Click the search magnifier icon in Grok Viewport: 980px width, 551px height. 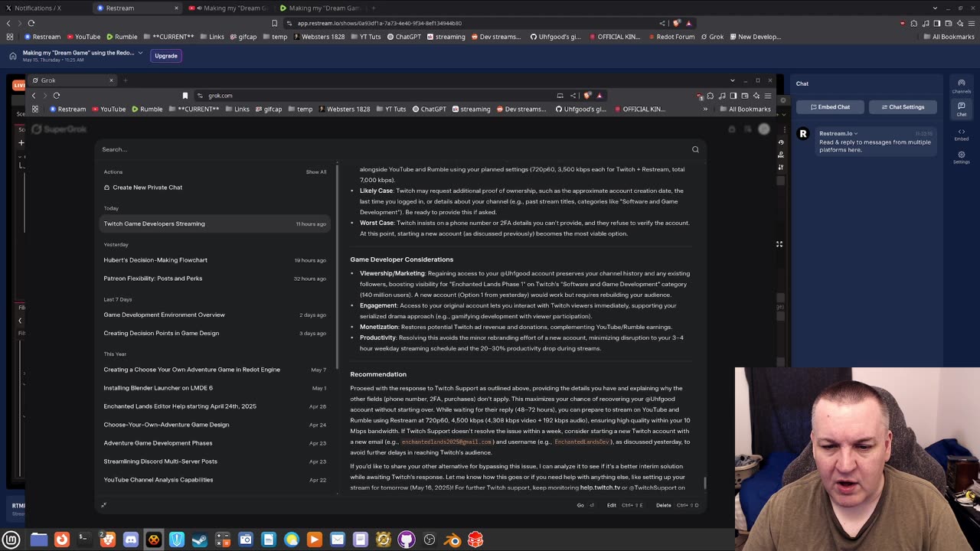(695, 149)
